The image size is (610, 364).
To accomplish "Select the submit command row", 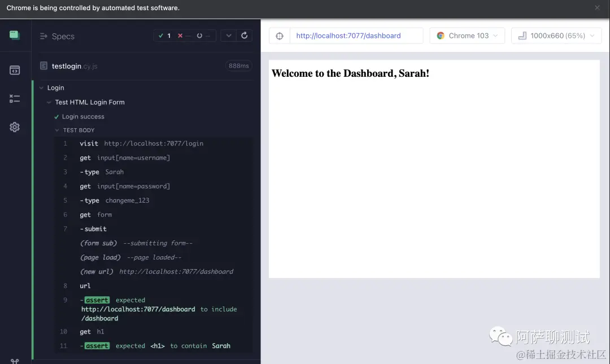I will (x=154, y=229).
